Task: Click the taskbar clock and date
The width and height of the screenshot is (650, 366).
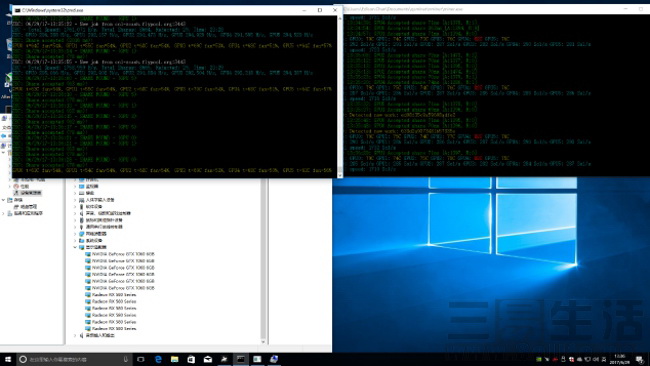Action: point(620,359)
